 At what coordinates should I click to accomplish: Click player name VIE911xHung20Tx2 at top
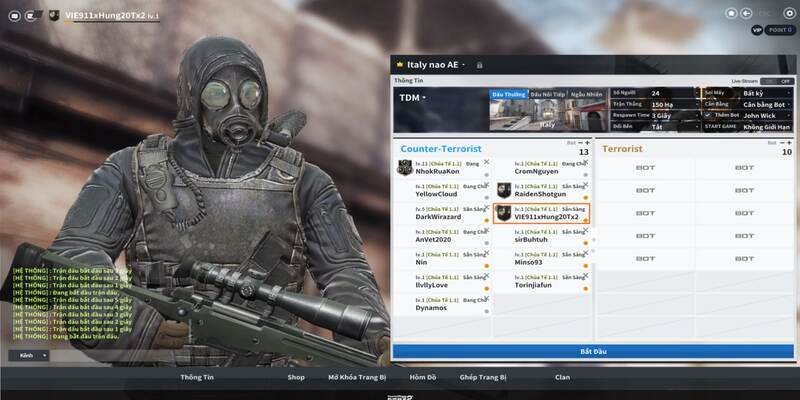coord(106,16)
